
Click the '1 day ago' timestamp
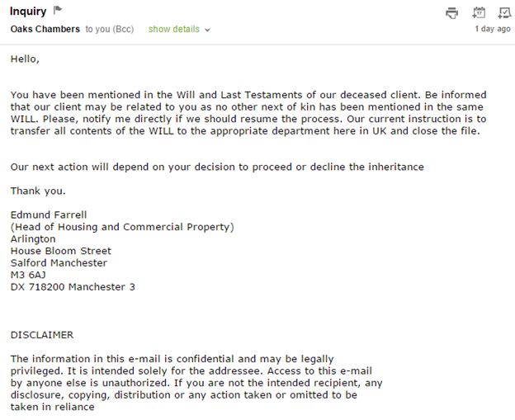pos(493,29)
